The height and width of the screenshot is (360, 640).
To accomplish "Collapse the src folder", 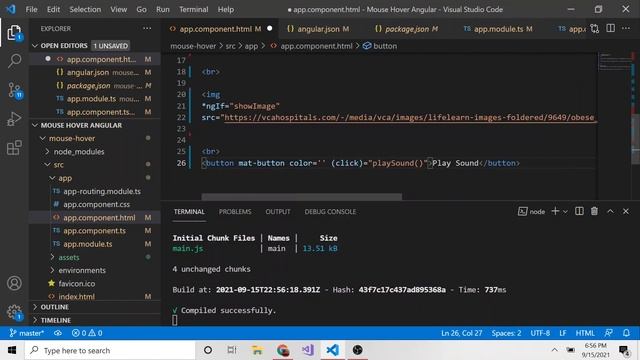I will pos(48,165).
